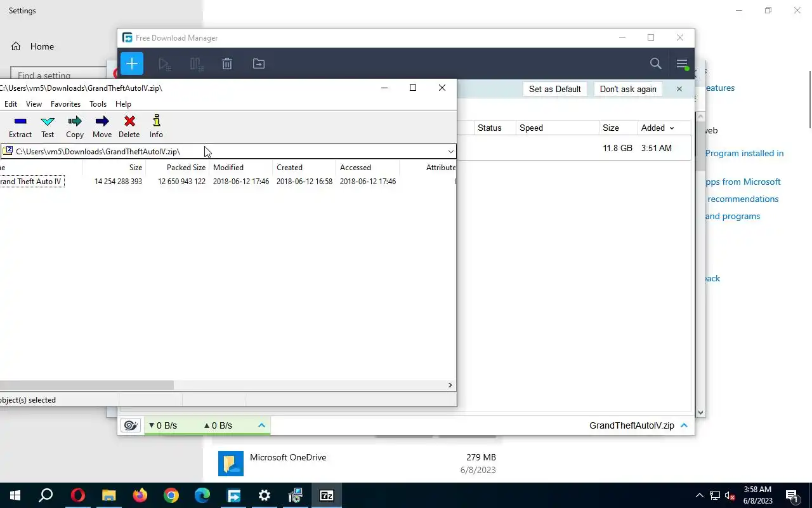Click the muted volume tray icon

coord(730,496)
